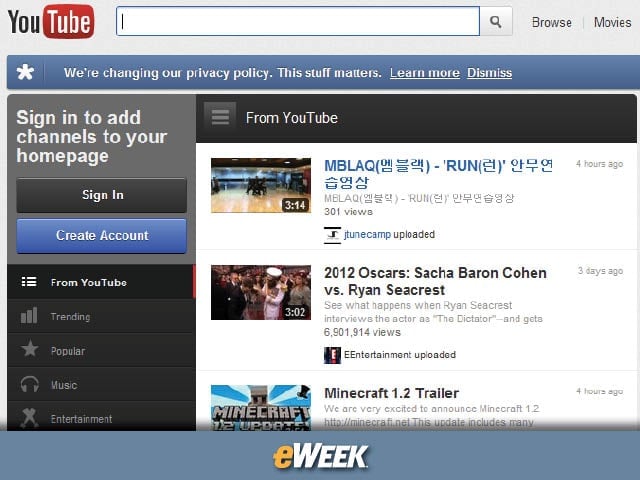
Task: Open 2012 Oscars: Sacha Baron Cohen title
Action: [x=435, y=281]
